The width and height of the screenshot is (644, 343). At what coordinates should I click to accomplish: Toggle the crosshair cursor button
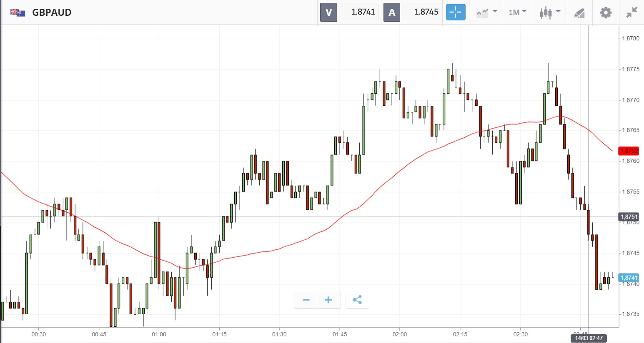coord(455,12)
